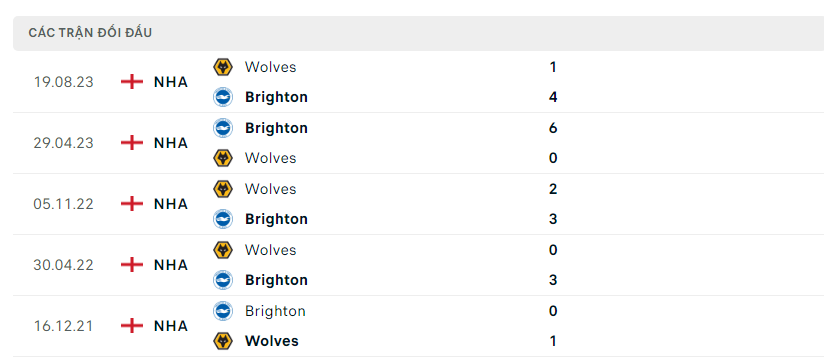The image size is (824, 360).
Task: Click the England flag beside the 05.11.22 date
Action: point(132,204)
